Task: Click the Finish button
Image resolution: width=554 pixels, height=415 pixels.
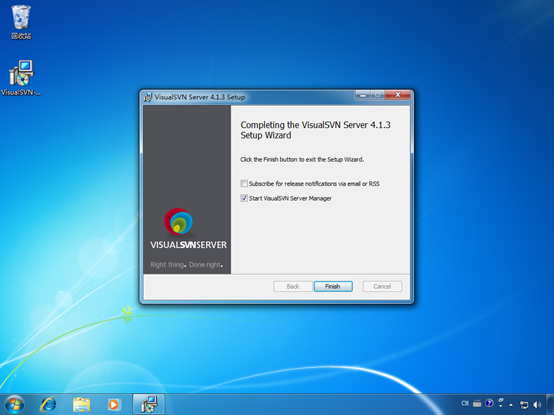Action: [x=333, y=286]
